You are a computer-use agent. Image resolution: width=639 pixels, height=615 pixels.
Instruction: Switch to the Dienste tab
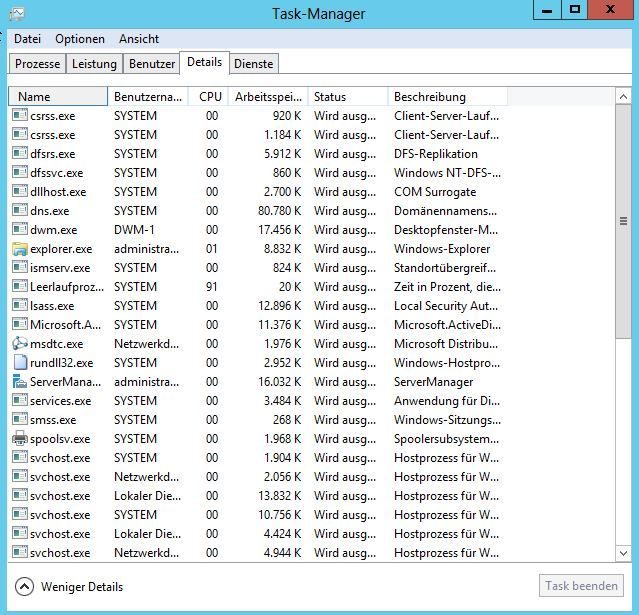[x=253, y=64]
